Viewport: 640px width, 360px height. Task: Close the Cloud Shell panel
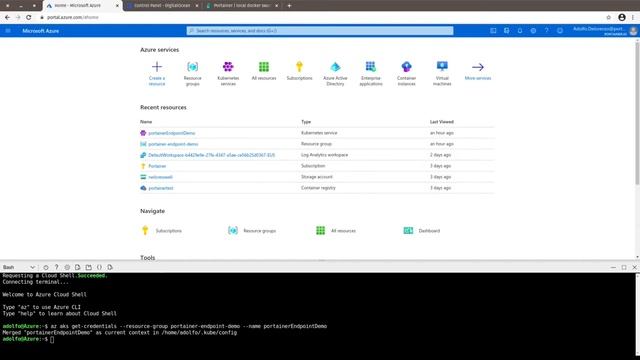(x=634, y=267)
